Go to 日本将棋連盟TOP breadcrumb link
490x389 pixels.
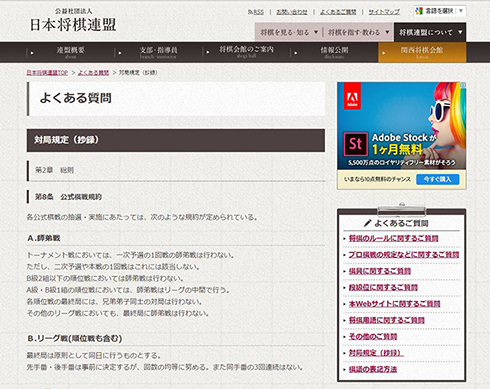47,73
